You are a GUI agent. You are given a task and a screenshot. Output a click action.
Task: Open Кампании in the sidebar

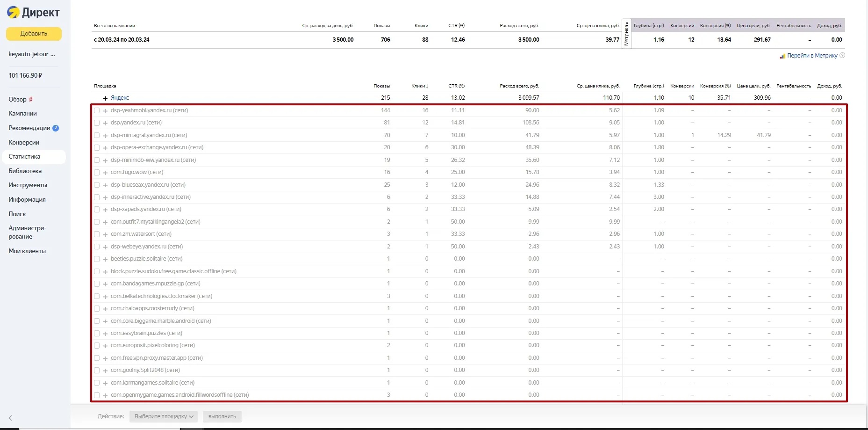22,114
